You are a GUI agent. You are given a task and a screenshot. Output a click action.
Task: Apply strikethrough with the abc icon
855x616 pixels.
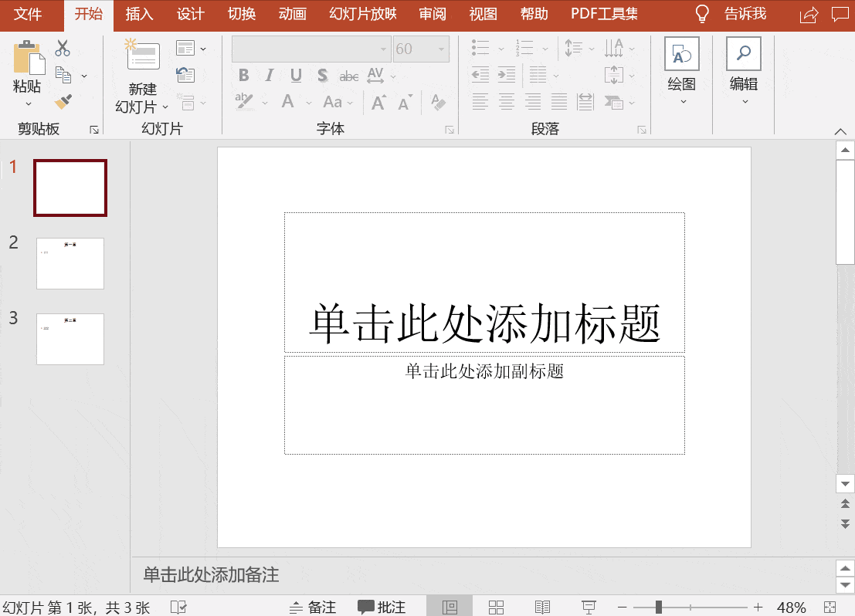(349, 76)
